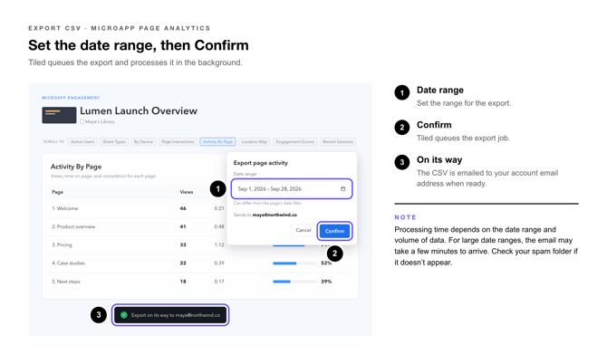The height and width of the screenshot is (364, 607).
Task: Open the Lumen Launch Overview thumbnail
Action: click(x=59, y=115)
